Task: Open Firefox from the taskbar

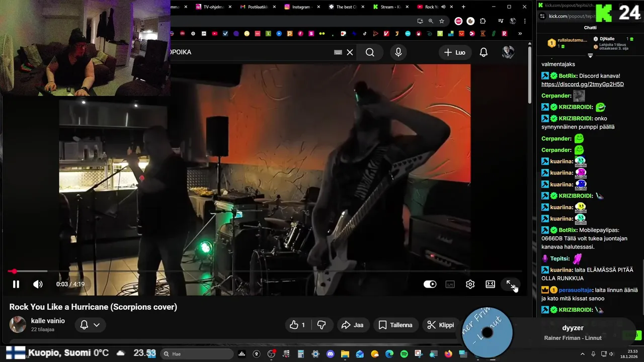Action: point(448,354)
